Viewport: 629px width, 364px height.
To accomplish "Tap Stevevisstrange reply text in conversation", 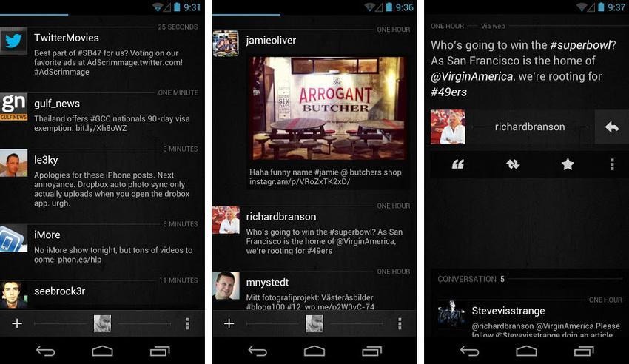I will coord(545,330).
